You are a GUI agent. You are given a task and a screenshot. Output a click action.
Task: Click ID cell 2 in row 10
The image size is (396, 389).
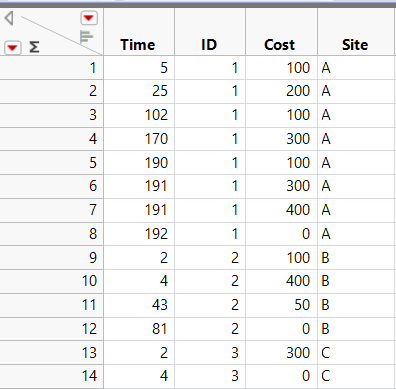210,281
